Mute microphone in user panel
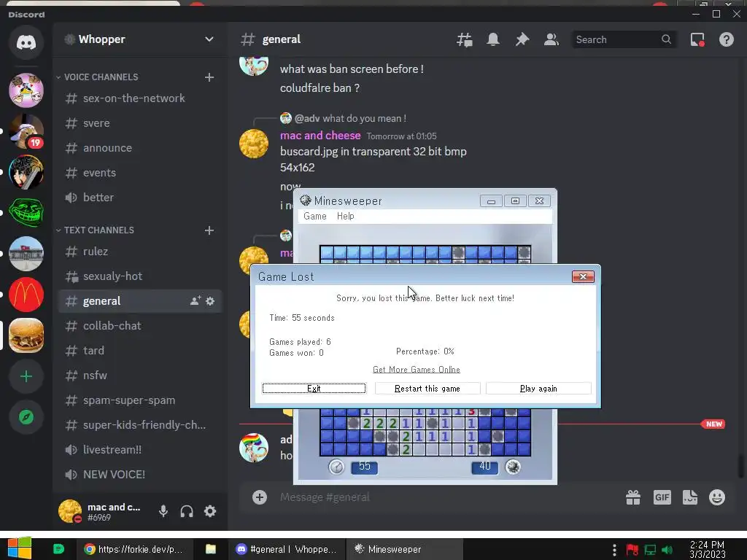 tap(163, 511)
